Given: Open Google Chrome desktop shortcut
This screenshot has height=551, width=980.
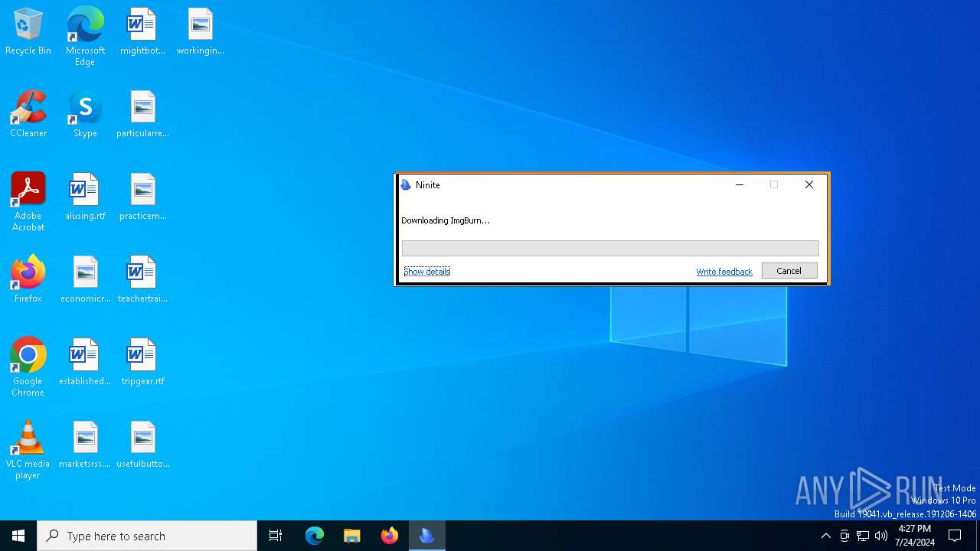Looking at the screenshot, I should tap(28, 367).
